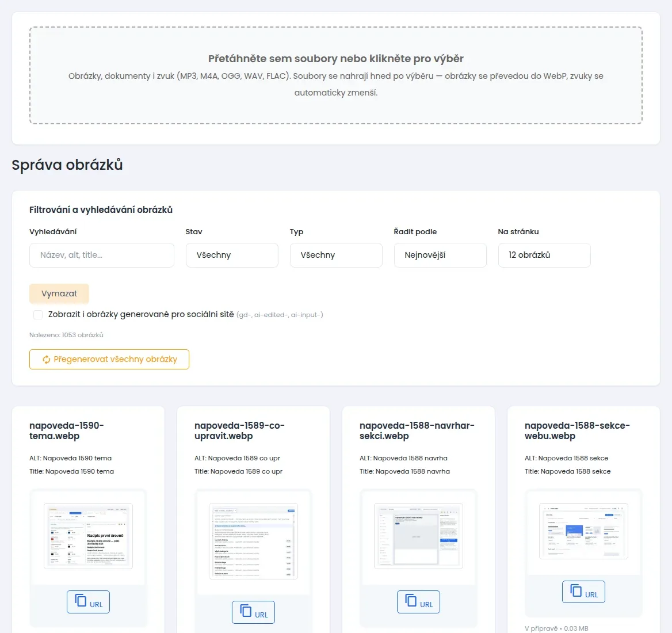Open the napoveda-1590-tema.webp thumbnail preview
This screenshot has height=633, width=672.
[88, 536]
